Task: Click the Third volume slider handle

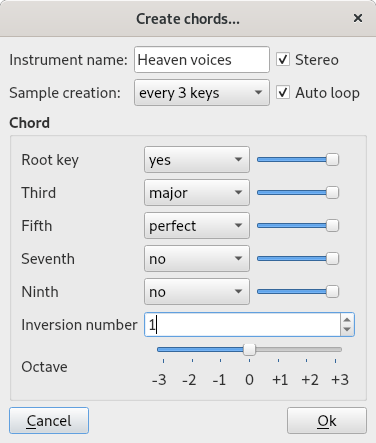Action: (x=332, y=193)
